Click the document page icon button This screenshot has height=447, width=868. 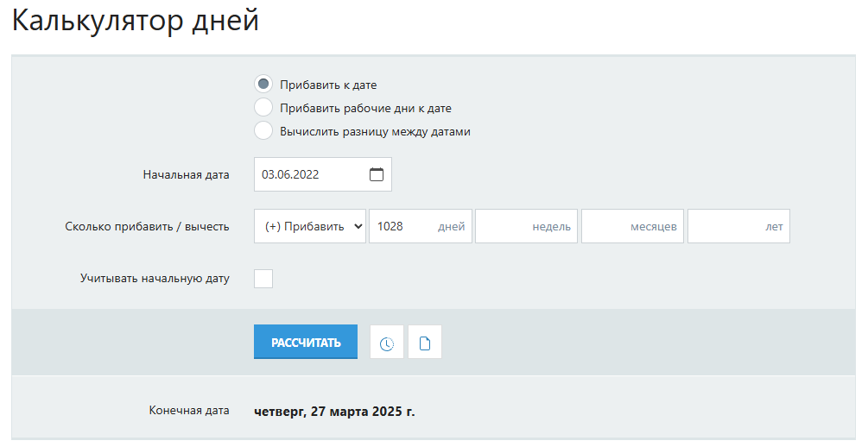(425, 343)
